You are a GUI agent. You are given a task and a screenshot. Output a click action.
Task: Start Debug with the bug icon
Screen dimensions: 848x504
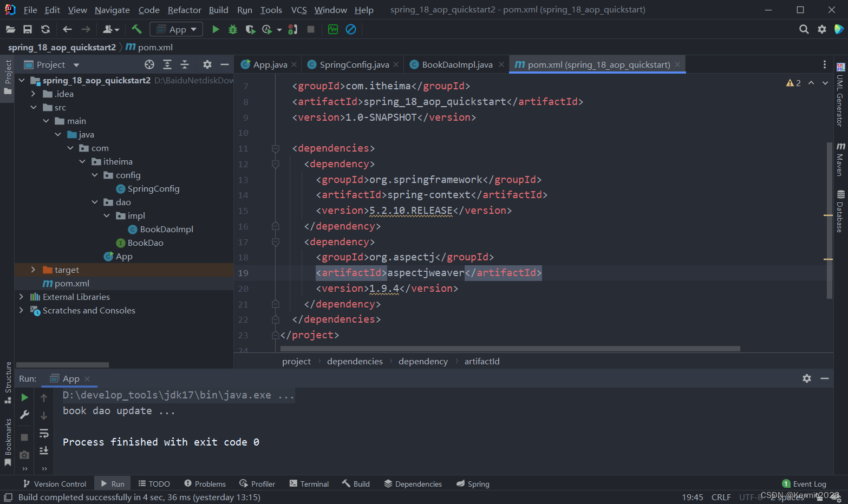(x=233, y=29)
